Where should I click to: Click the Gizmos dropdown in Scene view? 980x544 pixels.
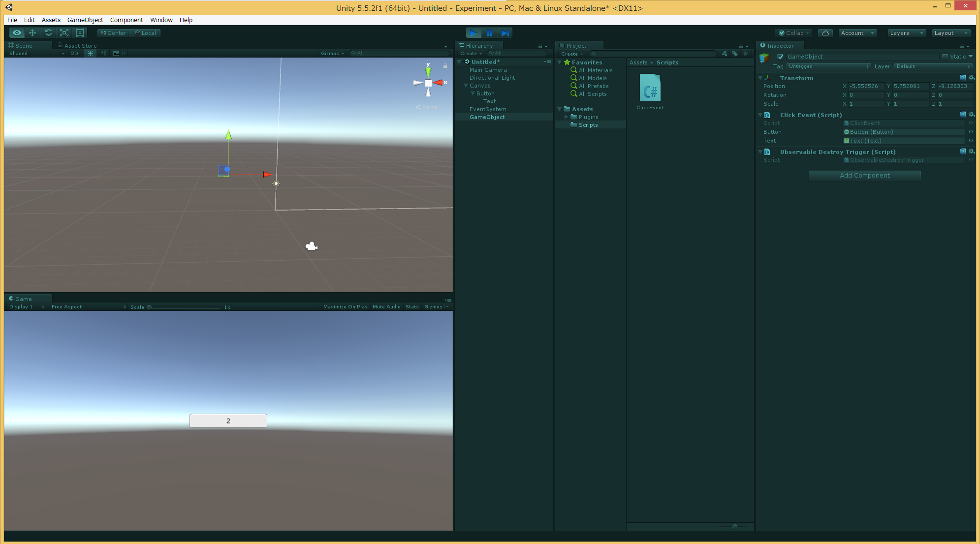330,53
